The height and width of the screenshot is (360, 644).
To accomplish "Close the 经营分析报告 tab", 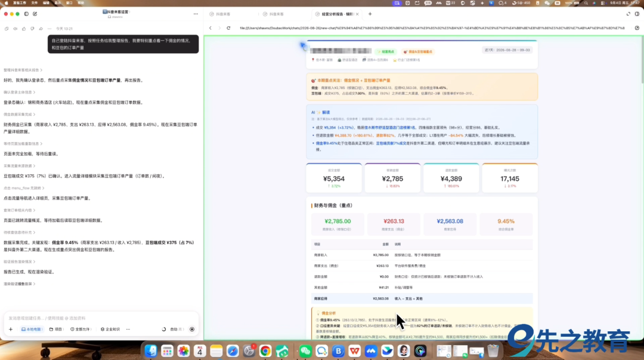I will [x=357, y=14].
